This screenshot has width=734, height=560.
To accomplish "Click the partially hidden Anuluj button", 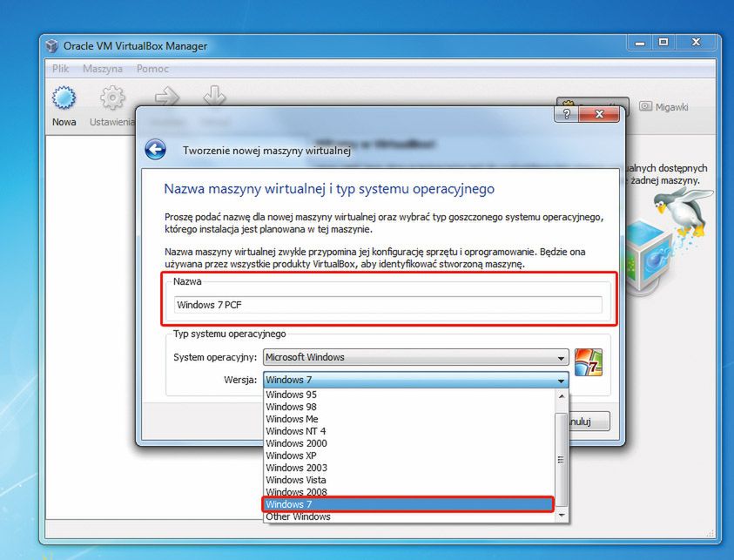I will [589, 422].
